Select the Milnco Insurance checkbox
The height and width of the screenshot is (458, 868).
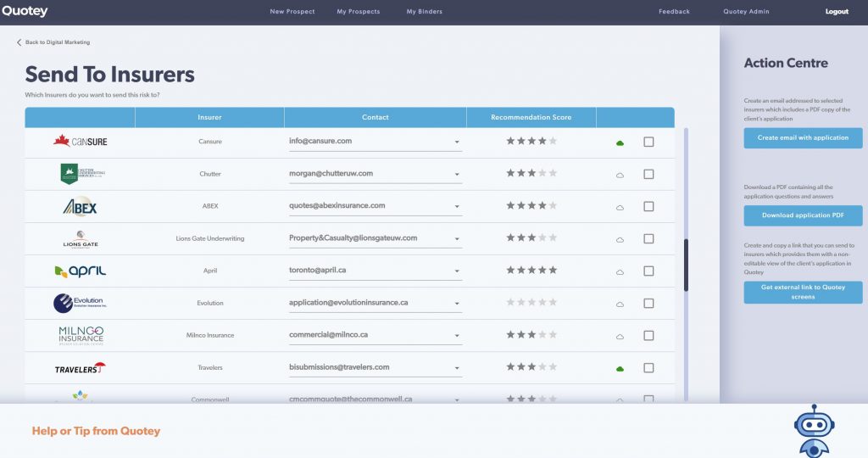648,336
